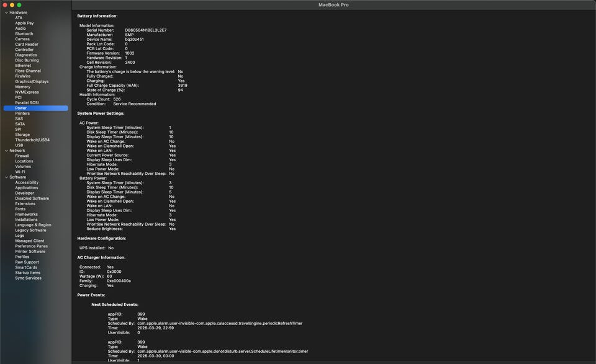This screenshot has width=596, height=364.
Task: Click the yellow minimize window button
Action: point(12,4)
